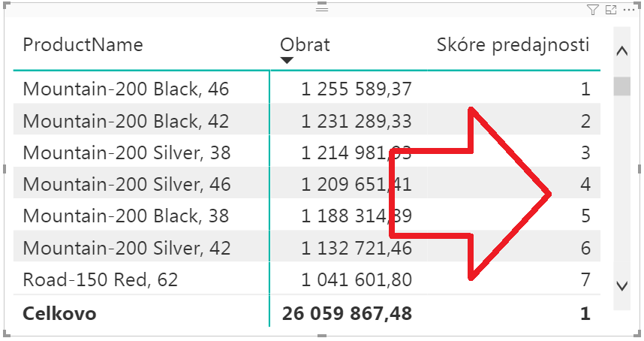Screen dimensions: 644x341
Task: Click the sort descending arrow under Obrat
Action: click(x=286, y=61)
